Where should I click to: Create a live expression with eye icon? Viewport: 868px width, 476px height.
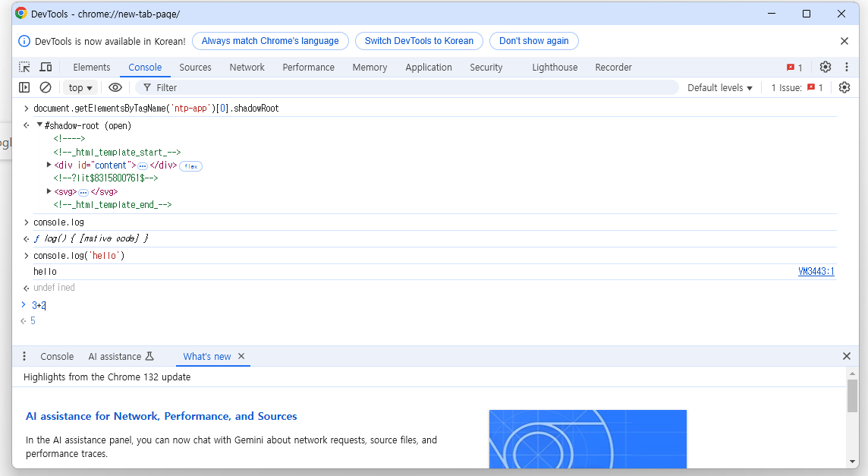point(115,87)
